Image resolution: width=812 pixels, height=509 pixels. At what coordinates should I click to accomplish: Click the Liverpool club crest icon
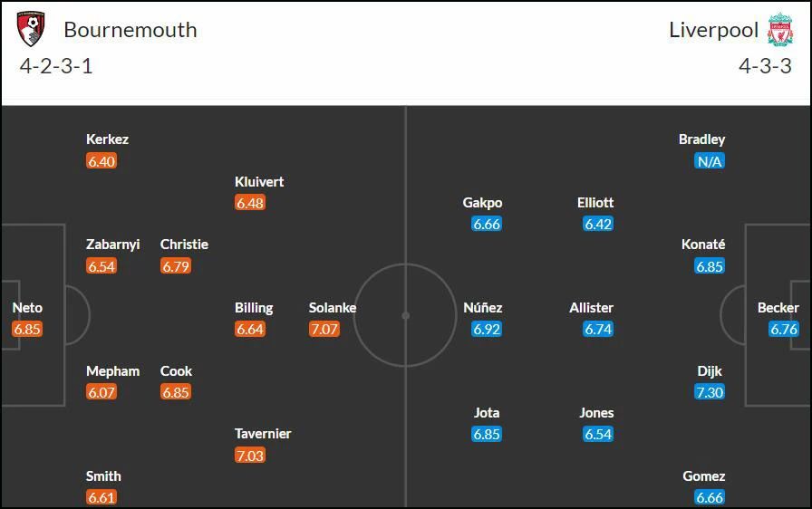pyautogui.click(x=780, y=30)
